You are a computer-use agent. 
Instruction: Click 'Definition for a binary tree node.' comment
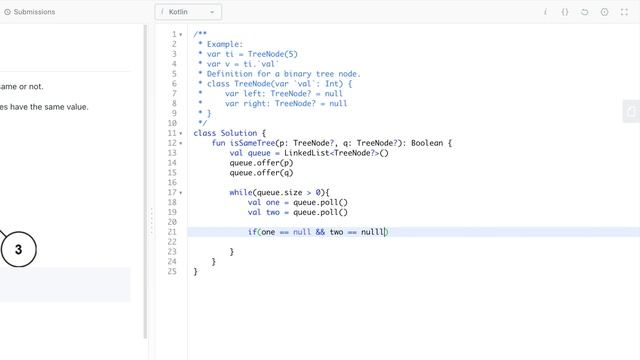[x=284, y=74]
